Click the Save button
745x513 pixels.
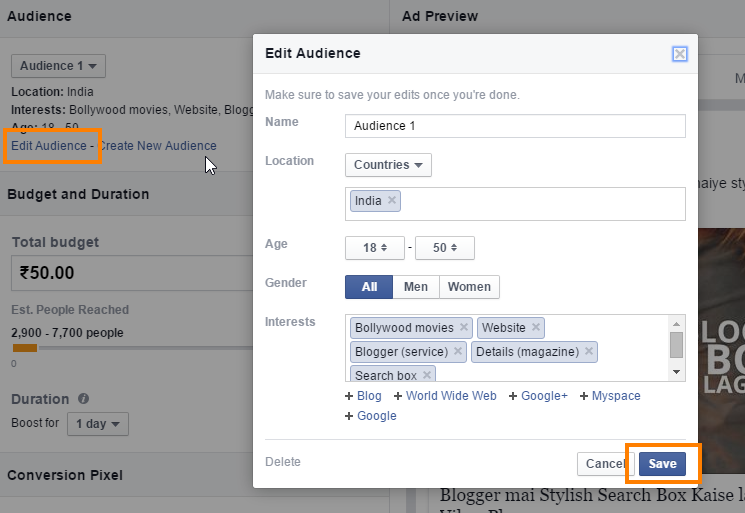[x=662, y=464]
